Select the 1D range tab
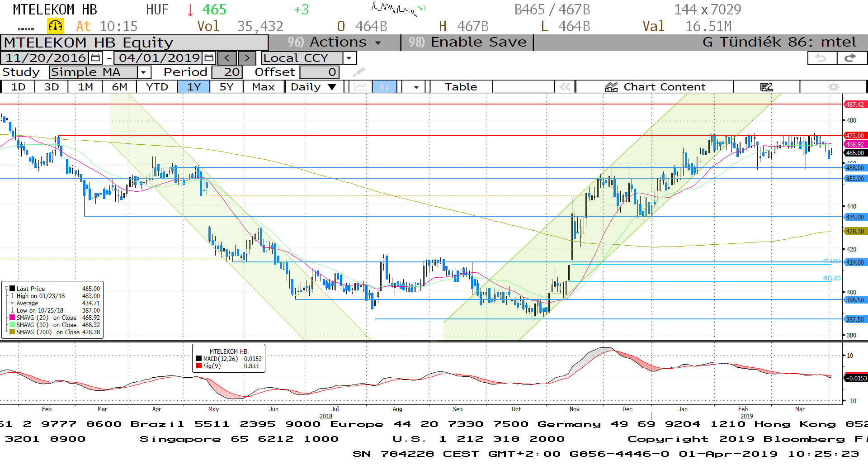Viewport: 868px width, 470px height. pyautogui.click(x=18, y=87)
